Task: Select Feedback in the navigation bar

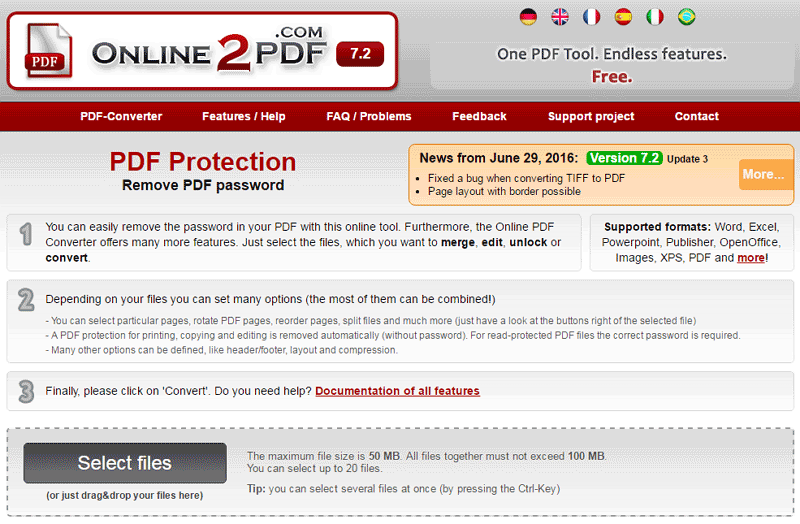Action: [479, 116]
